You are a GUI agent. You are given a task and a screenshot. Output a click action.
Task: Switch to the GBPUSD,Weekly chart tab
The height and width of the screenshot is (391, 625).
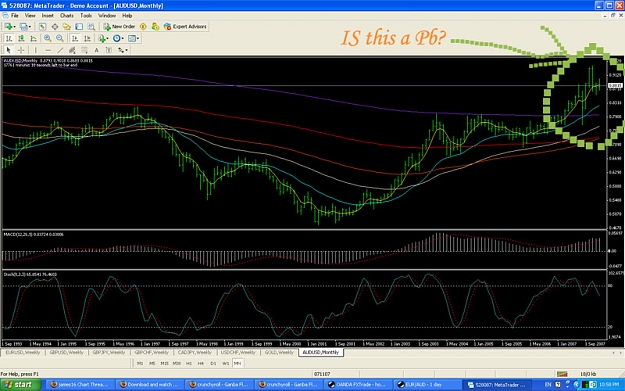66,352
